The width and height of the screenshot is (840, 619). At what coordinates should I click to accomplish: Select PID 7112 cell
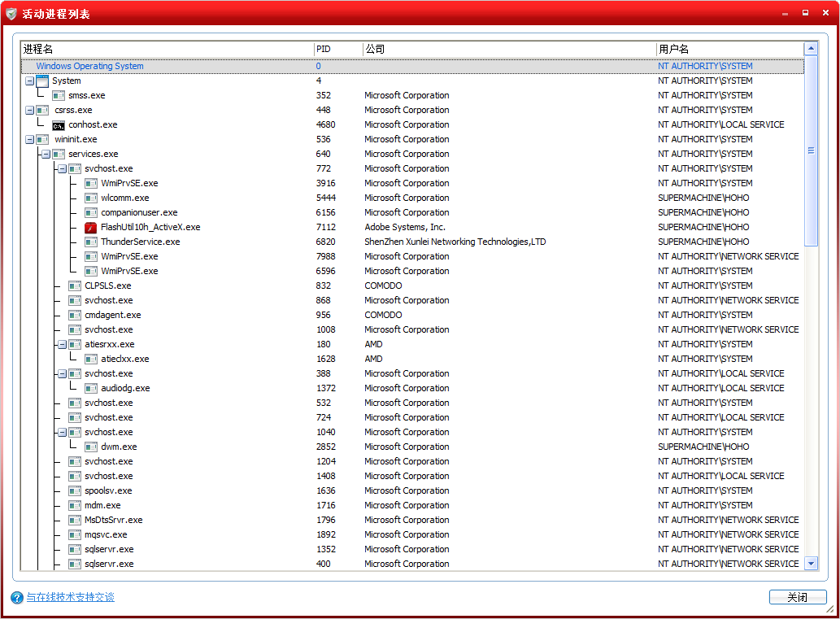(x=326, y=227)
